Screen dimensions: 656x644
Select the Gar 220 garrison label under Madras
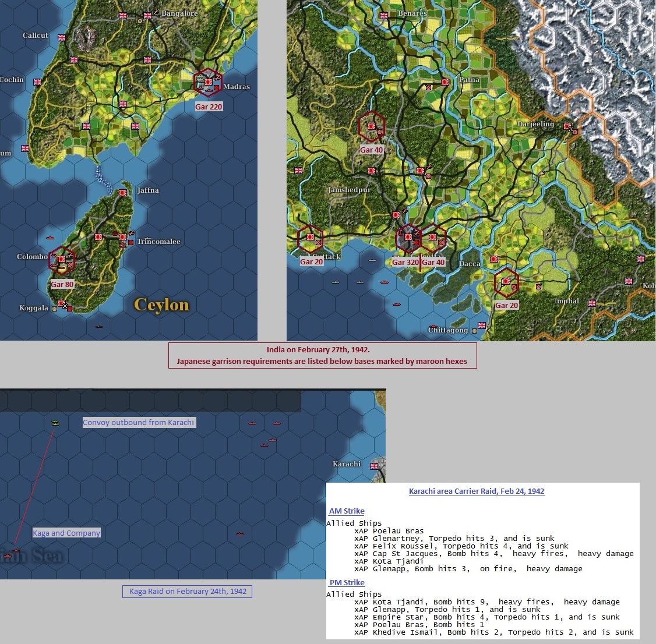click(x=209, y=107)
